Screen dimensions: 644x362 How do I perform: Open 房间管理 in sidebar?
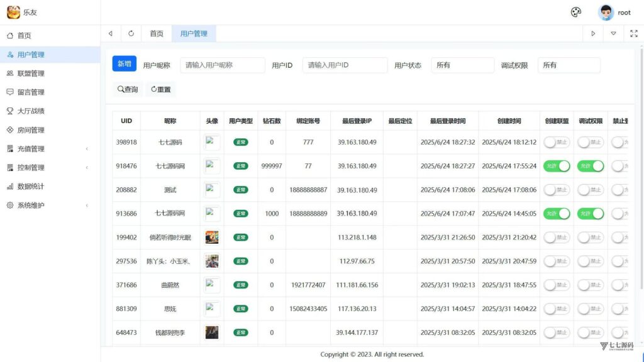coord(50,130)
